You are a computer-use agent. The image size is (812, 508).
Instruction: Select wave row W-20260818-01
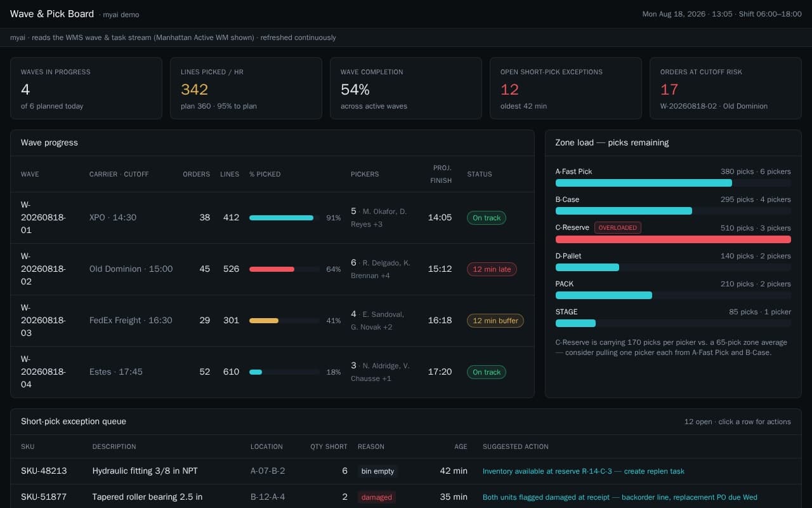tap(272, 218)
